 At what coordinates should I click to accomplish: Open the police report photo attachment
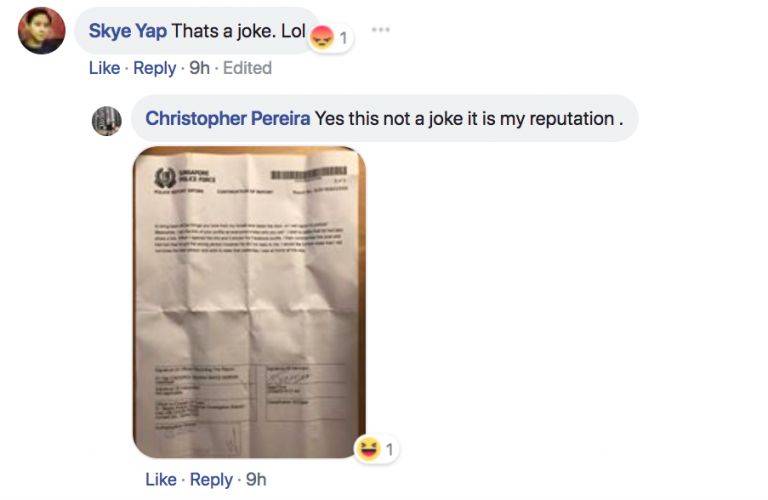[x=249, y=302]
